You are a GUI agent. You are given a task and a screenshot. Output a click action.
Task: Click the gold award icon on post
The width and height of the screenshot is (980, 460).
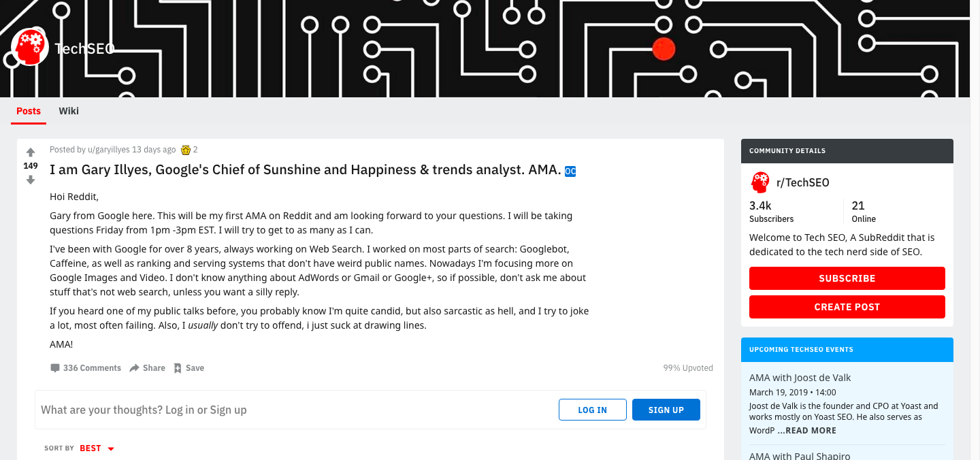point(186,150)
